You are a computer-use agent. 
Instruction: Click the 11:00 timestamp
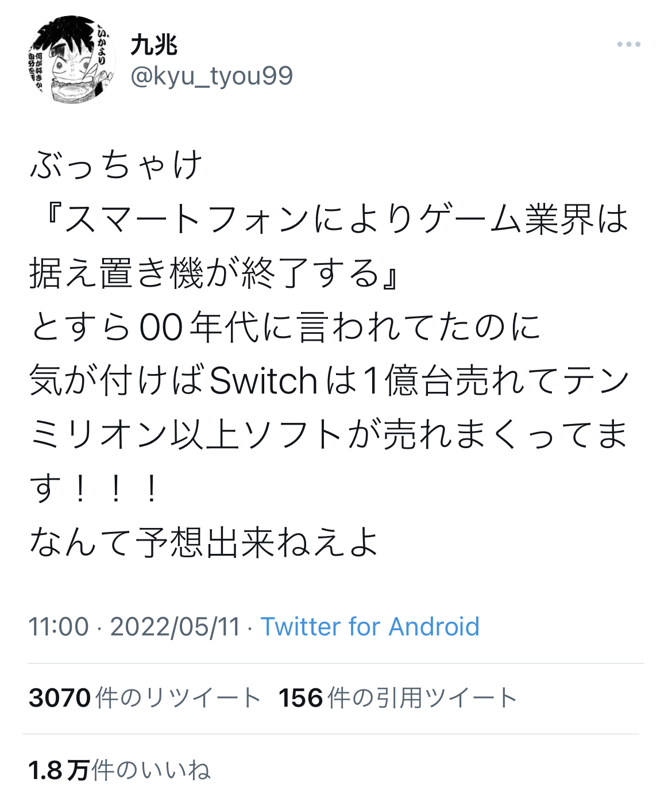pyautogui.click(x=59, y=626)
